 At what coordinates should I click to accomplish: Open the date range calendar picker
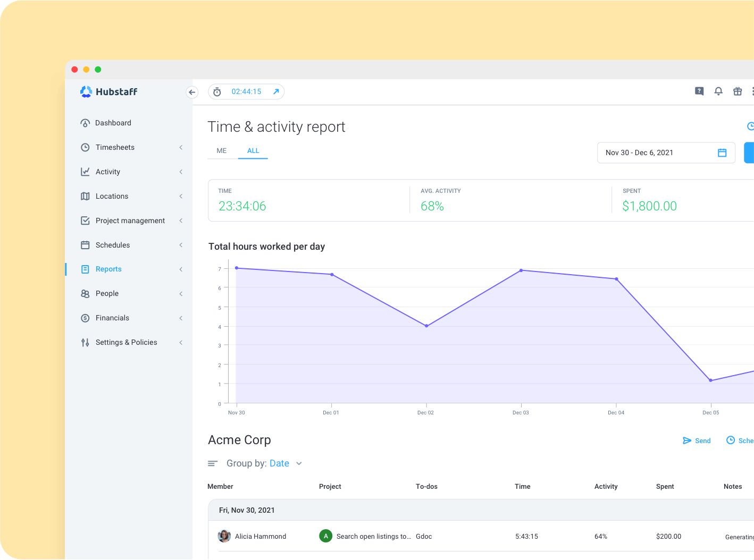point(722,152)
